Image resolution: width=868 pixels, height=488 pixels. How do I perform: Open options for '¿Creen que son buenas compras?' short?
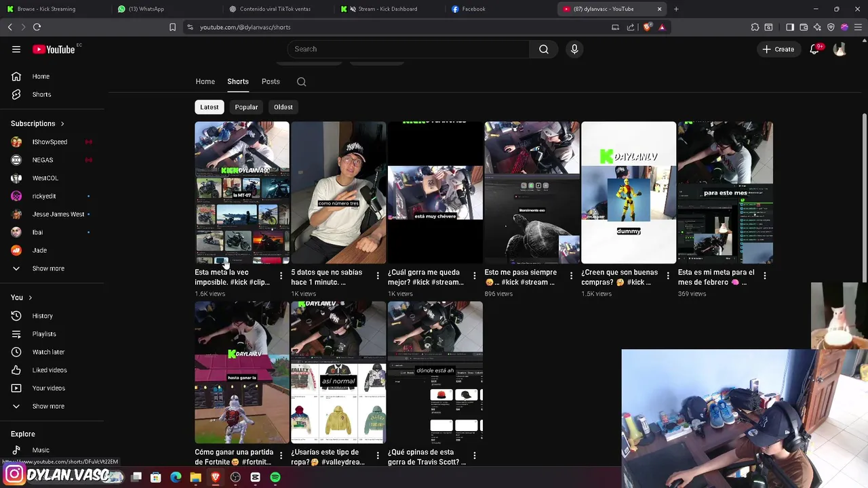[x=668, y=276]
